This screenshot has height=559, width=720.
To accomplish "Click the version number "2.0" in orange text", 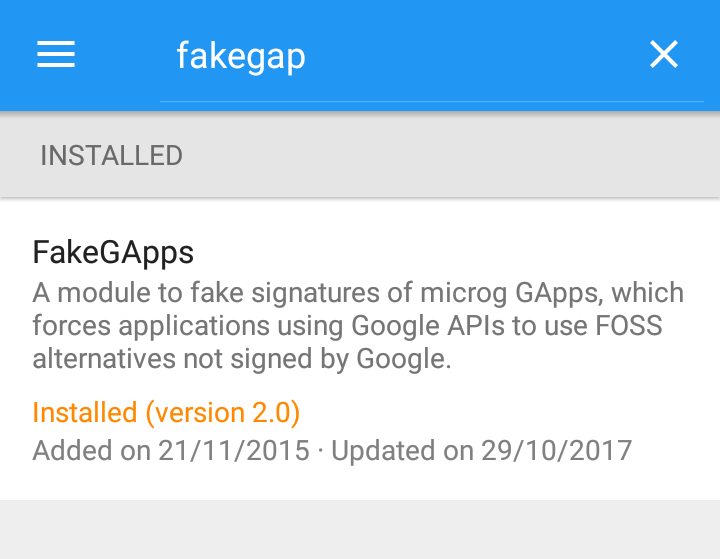I will coord(272,413).
